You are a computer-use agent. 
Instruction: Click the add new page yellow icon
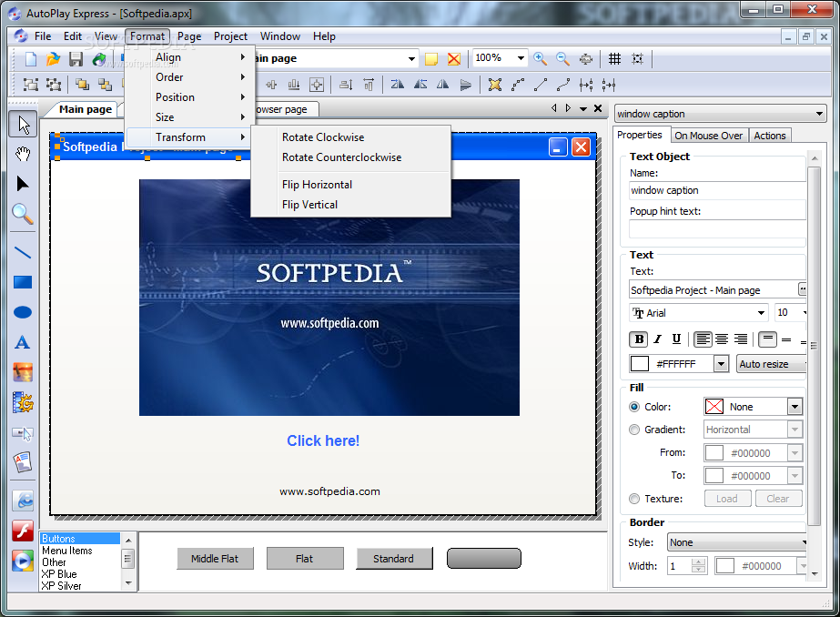[x=431, y=59]
